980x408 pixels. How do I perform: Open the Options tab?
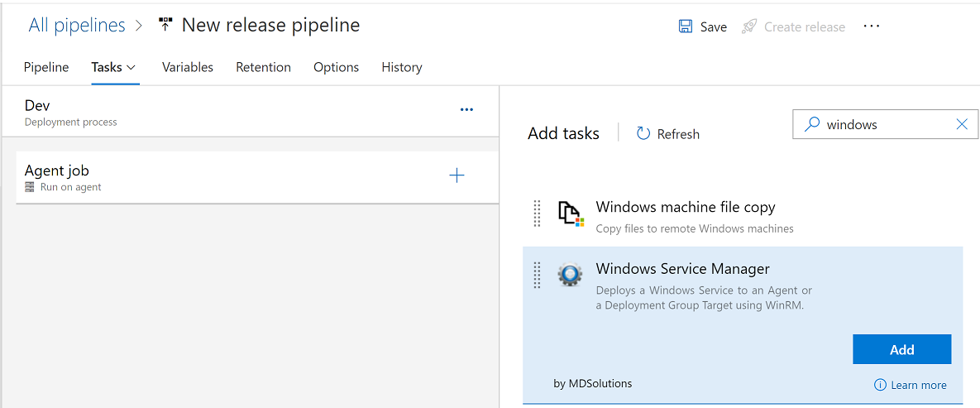(x=336, y=67)
